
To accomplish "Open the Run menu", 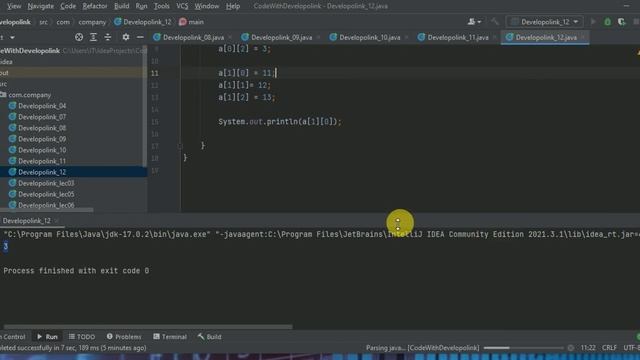I will 141,6.
